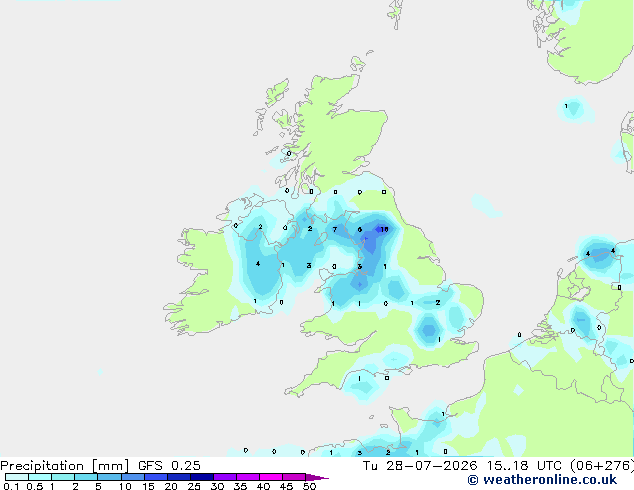This screenshot has height=490, width=634.
Task: Click the date 'Tu 28-07-2026' text
Action: tap(420, 466)
